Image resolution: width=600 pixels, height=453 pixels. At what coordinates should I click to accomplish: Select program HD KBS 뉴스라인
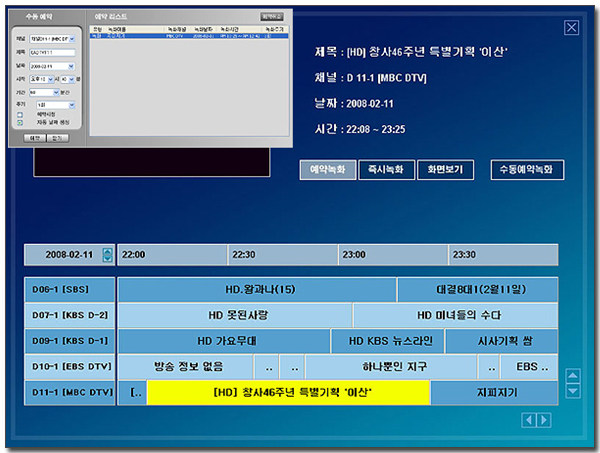click(388, 341)
